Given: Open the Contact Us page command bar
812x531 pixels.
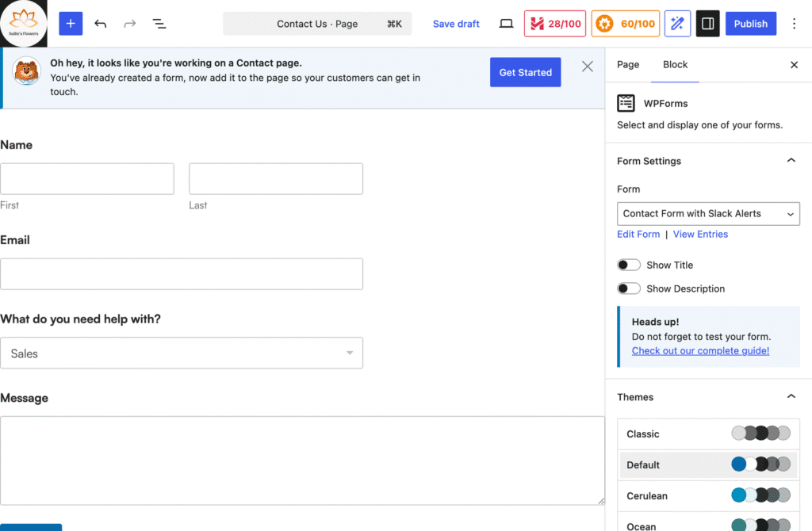Looking at the screenshot, I should tap(317, 24).
